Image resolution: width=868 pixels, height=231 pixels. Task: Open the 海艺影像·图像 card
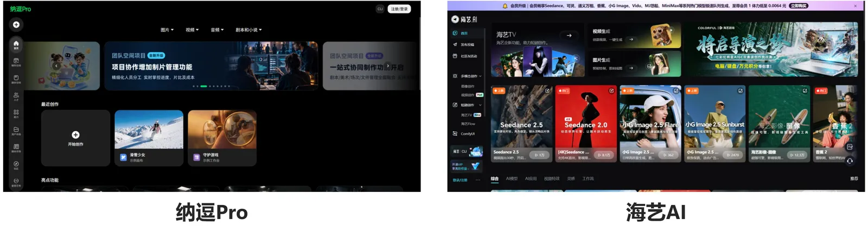pos(780,123)
